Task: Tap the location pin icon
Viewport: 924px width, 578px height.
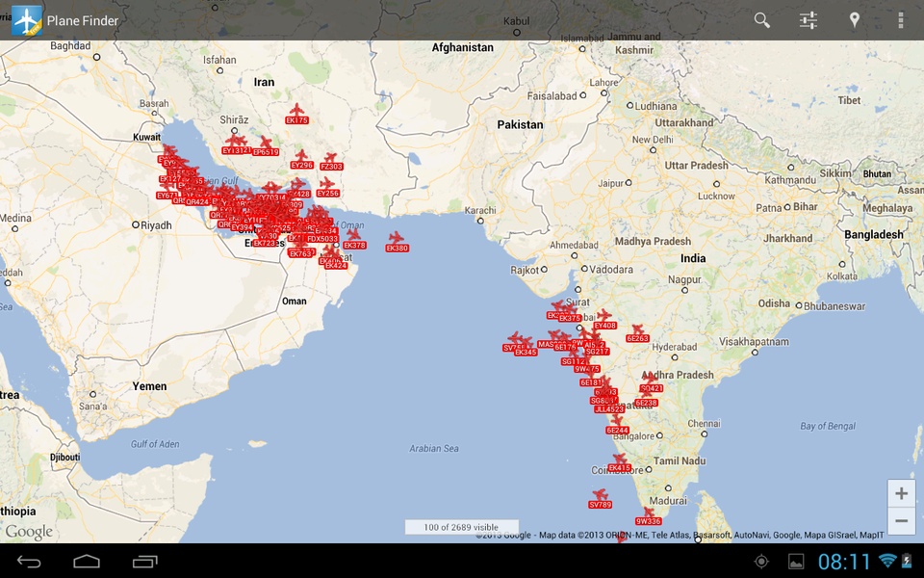Action: point(855,20)
